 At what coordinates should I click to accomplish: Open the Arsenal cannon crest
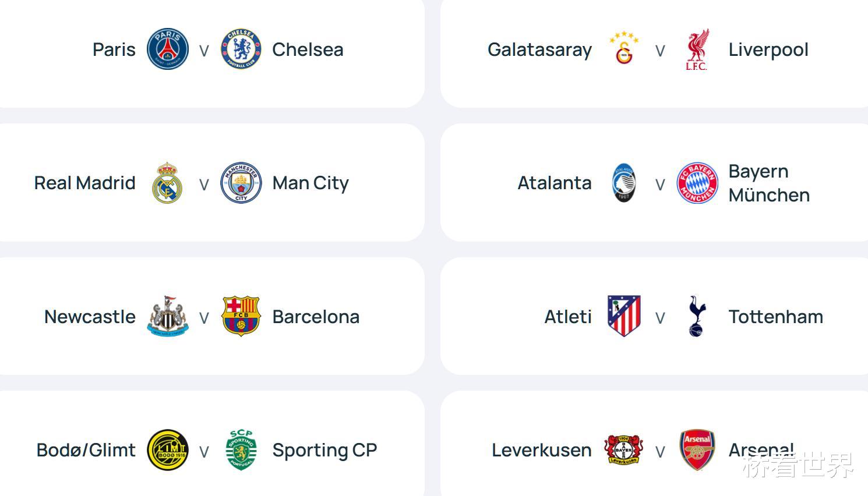(697, 450)
